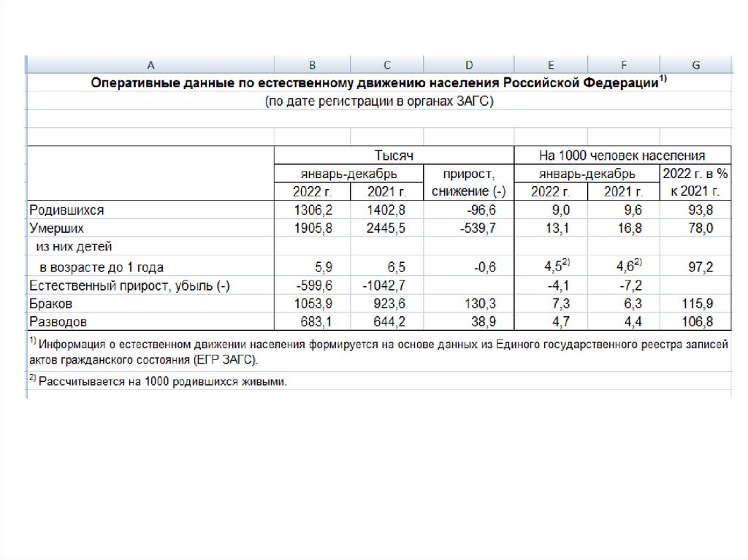The height and width of the screenshot is (560, 748).
Task: Click cell value 4,7
Action: tap(560, 322)
